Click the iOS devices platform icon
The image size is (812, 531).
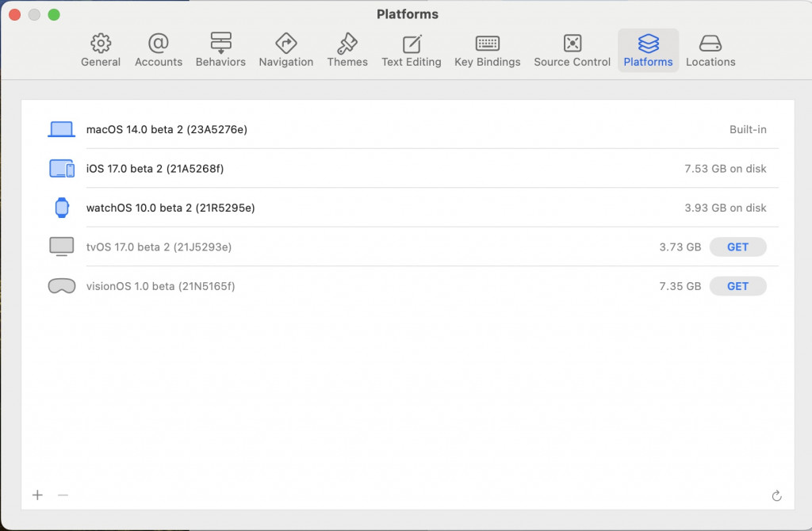coord(62,169)
